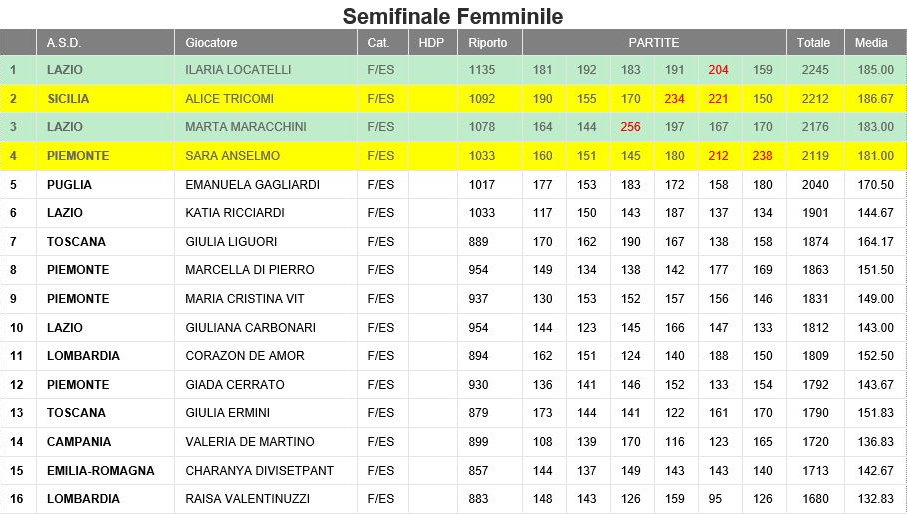Viewport: 907px width, 514px height.
Task: Select red score 256 for Marta Maracchini
Action: pos(630,127)
